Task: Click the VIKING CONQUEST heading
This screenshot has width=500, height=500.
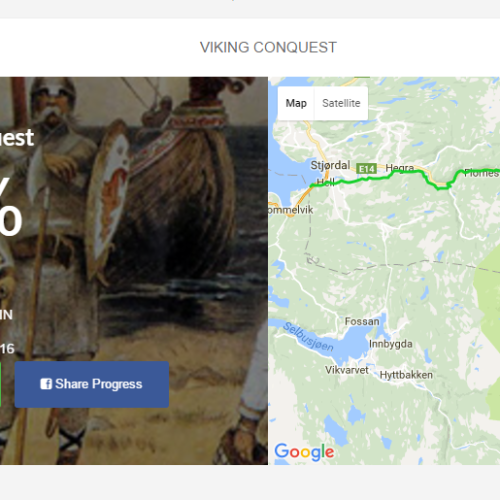Action: [268, 47]
